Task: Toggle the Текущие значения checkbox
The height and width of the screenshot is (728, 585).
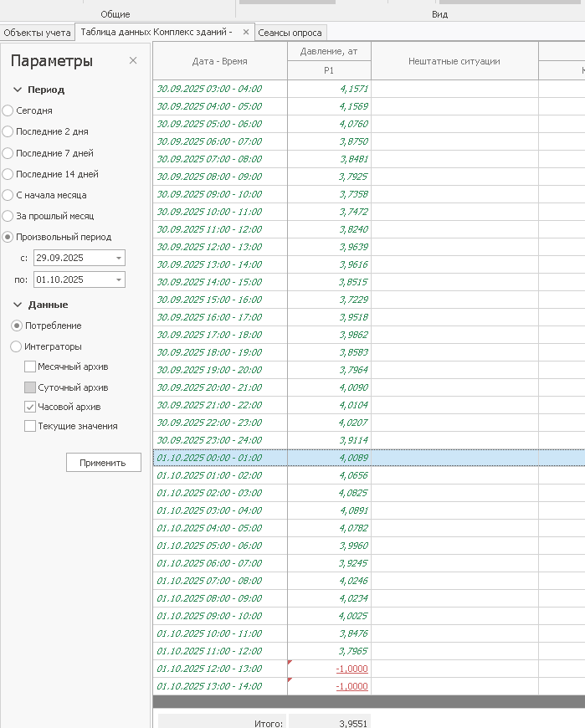Action: point(30,426)
